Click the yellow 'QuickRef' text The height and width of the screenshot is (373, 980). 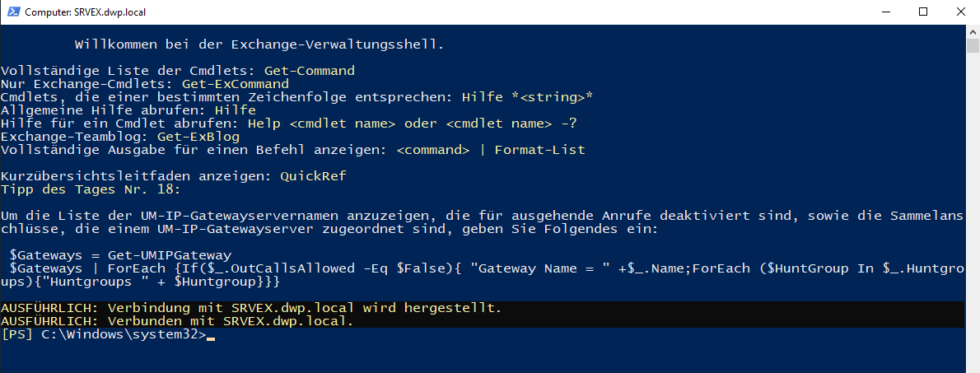(x=313, y=176)
